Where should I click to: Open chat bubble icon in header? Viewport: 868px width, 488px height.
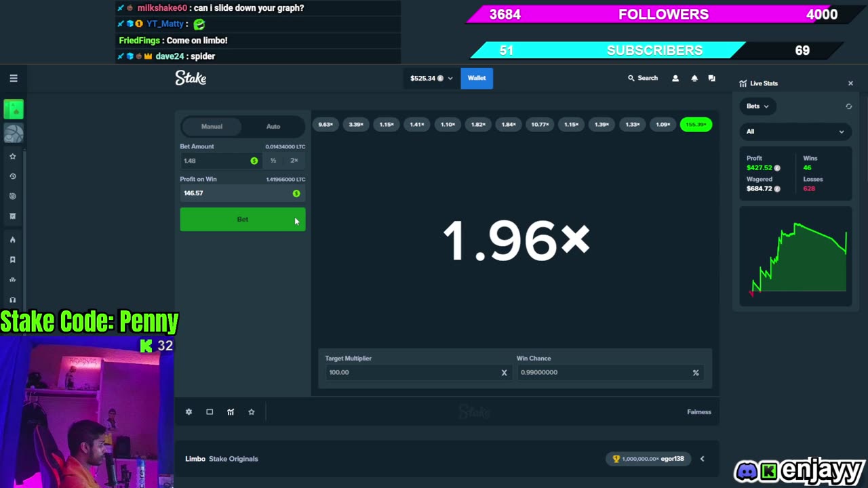[x=711, y=78]
